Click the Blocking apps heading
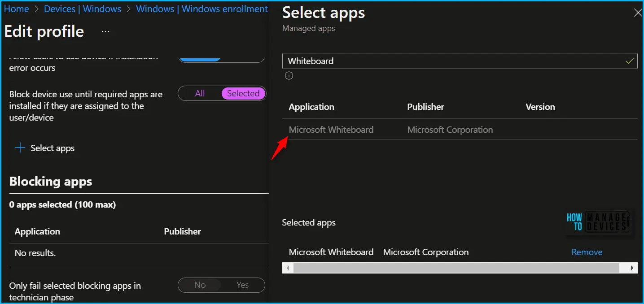The width and height of the screenshot is (644, 304). 51,181
